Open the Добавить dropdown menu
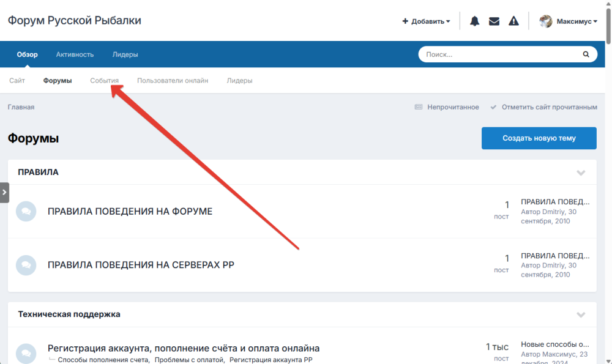The width and height of the screenshot is (612, 364). (x=426, y=21)
